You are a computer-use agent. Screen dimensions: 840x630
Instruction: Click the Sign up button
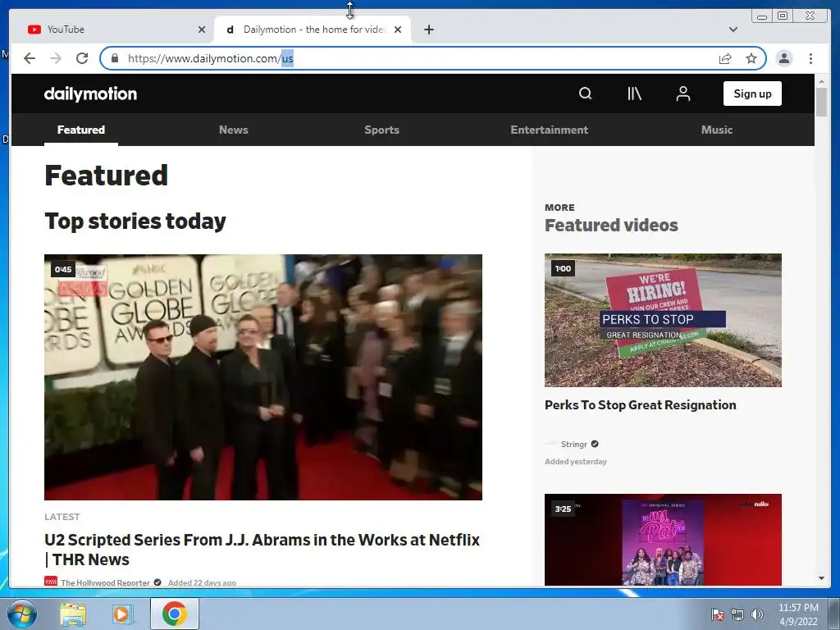coord(752,94)
